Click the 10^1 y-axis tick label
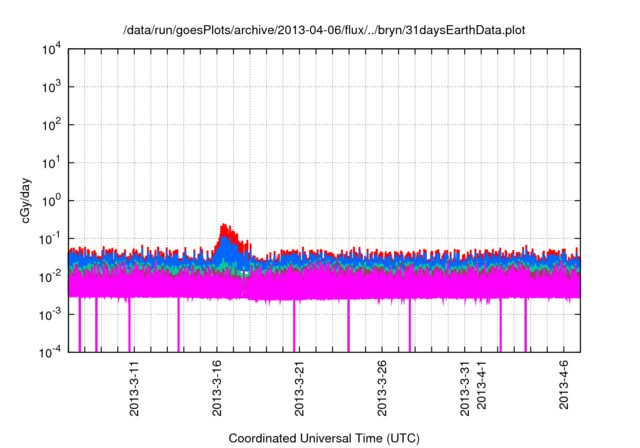This screenshot has height=448, width=640. tap(52, 163)
